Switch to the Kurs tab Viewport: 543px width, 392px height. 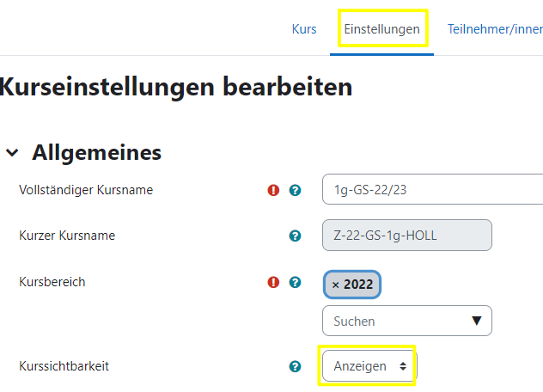pos(304,29)
